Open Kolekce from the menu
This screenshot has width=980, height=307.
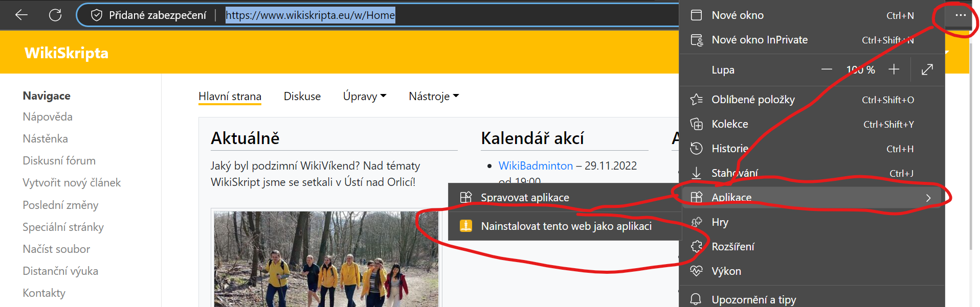pos(812,124)
